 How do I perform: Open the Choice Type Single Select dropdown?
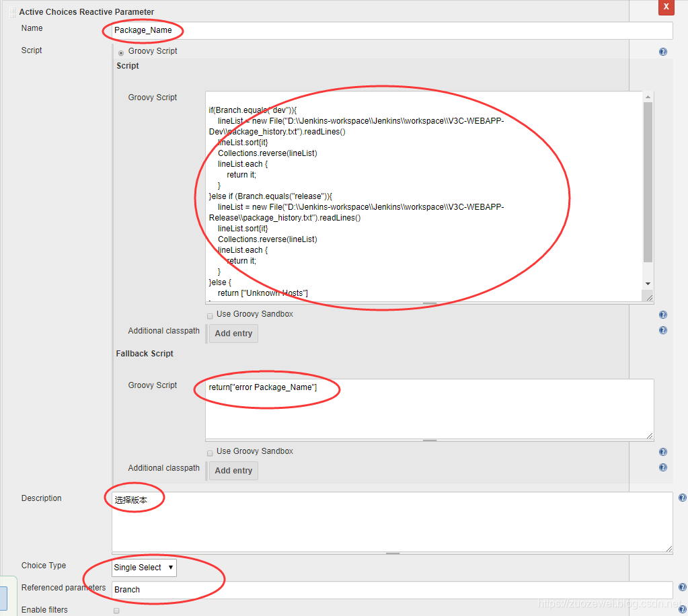(144, 568)
